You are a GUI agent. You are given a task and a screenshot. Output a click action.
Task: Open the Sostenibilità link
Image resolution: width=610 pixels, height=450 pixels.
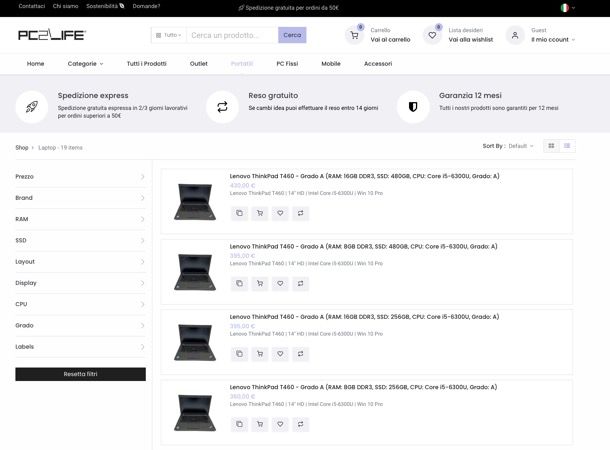point(105,6)
